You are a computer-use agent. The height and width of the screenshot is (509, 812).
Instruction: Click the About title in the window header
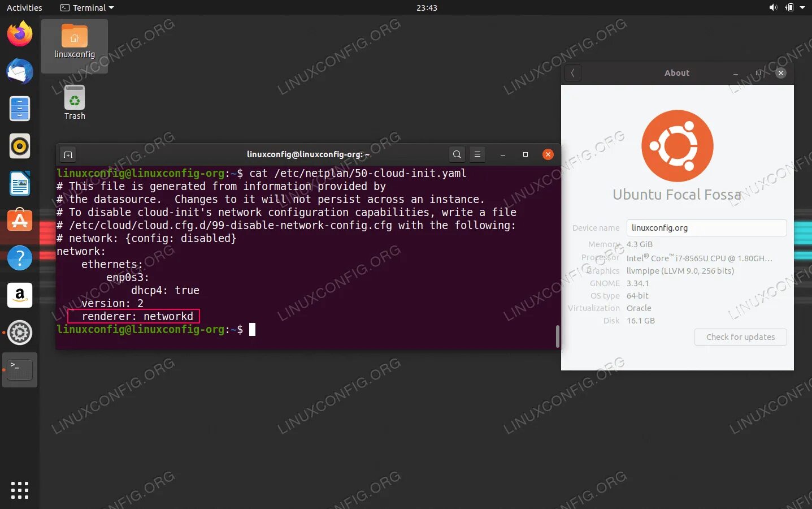click(x=677, y=73)
